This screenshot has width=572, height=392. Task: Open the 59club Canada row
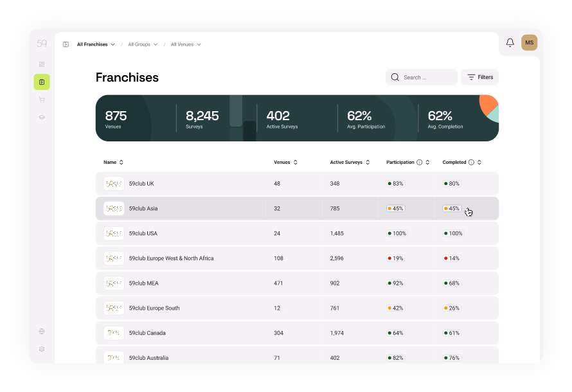point(297,333)
